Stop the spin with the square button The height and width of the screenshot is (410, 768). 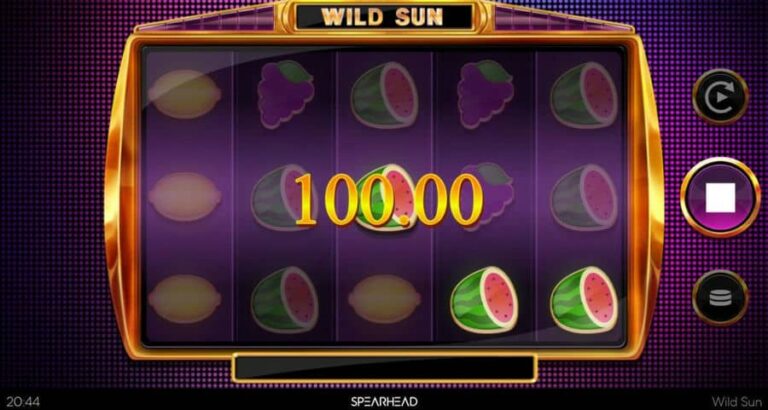pyautogui.click(x=720, y=197)
